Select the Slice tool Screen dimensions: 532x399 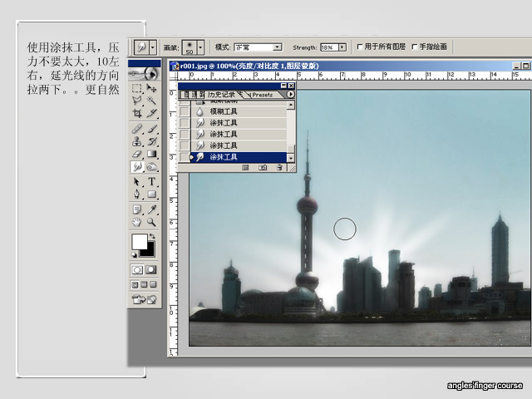[x=151, y=113]
